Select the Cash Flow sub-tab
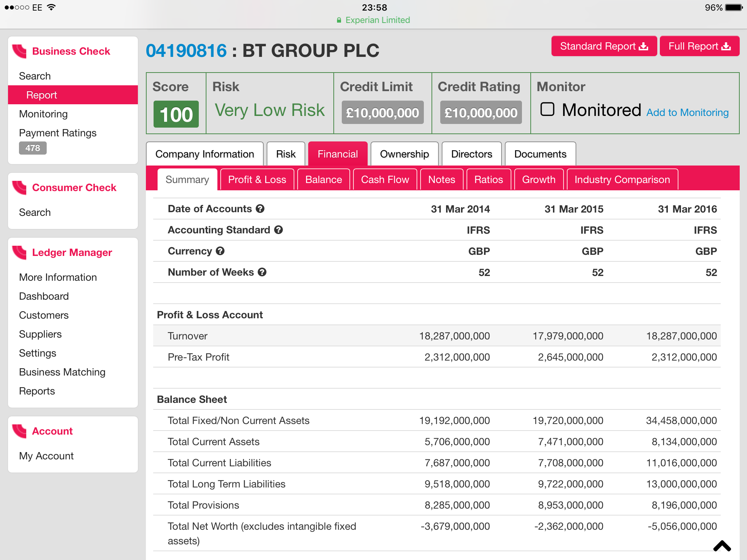Image resolution: width=747 pixels, height=560 pixels. 385,179
